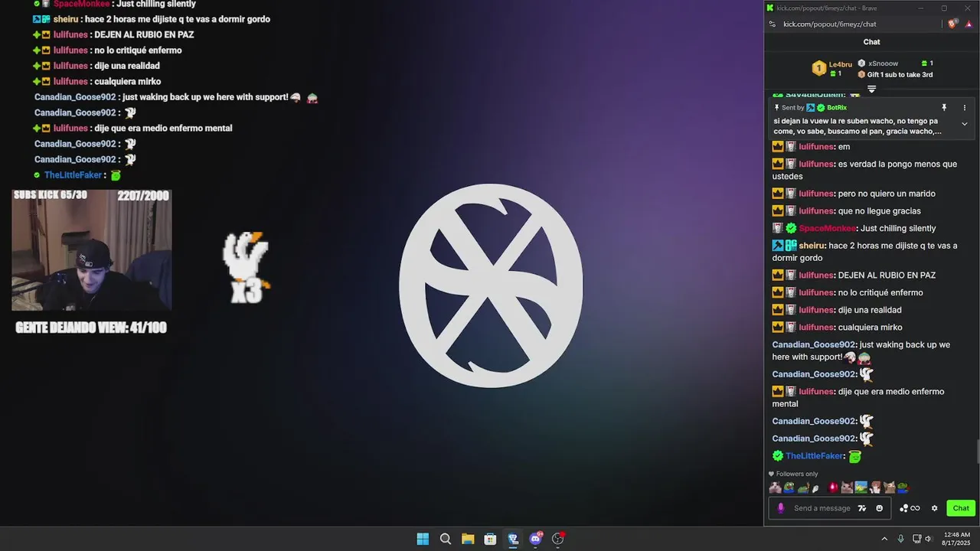The image size is (980, 551).
Task: Open xSnooow's profile in gift leaderboard
Action: coord(883,64)
